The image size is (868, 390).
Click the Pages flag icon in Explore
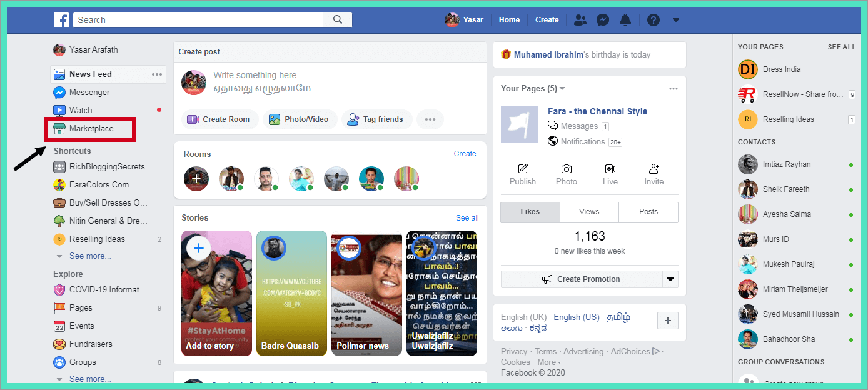59,308
